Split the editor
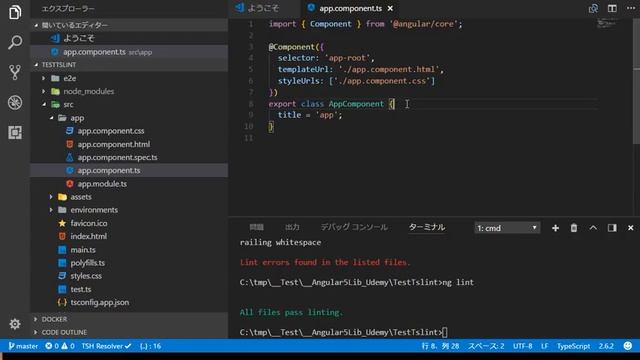 point(612,8)
